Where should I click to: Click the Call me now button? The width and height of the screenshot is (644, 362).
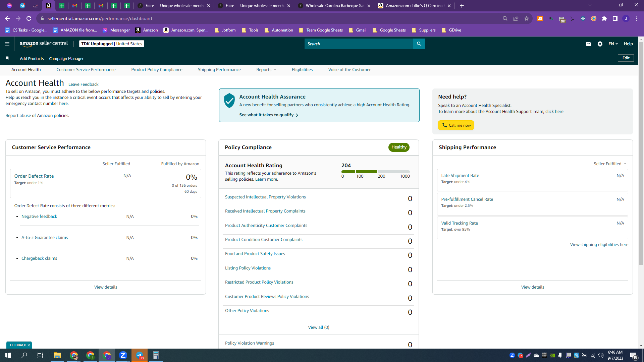click(x=456, y=125)
